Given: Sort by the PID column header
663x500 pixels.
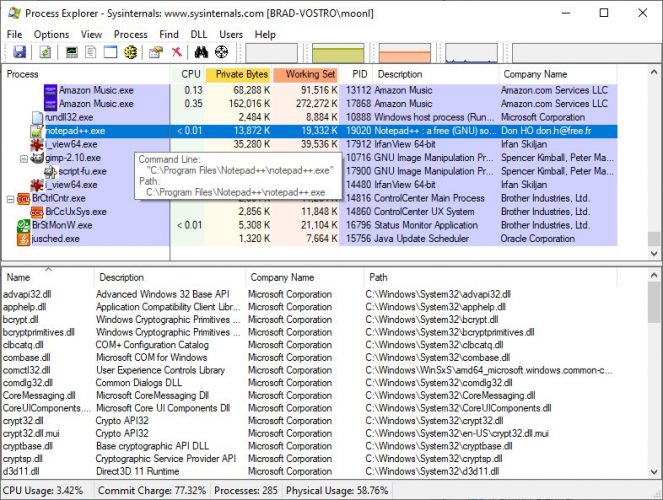Looking at the screenshot, I should click(x=356, y=74).
